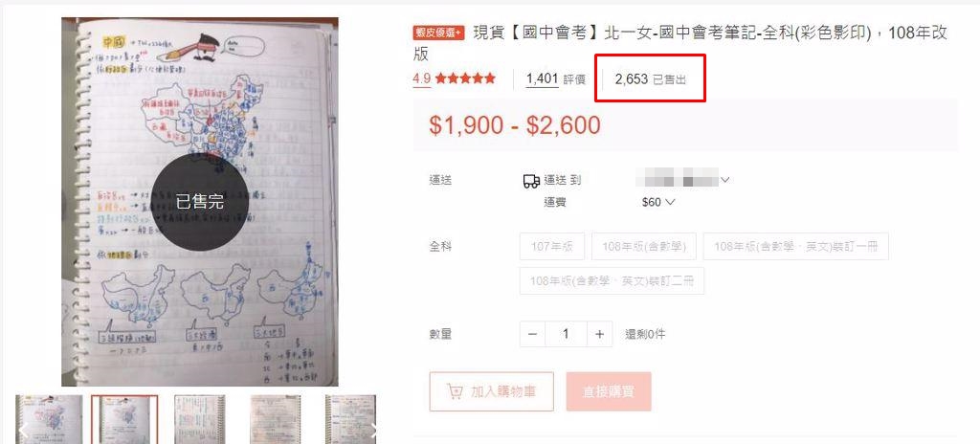Click the delivery truck icon
Image resolution: width=980 pixels, height=444 pixels.
pyautogui.click(x=531, y=181)
